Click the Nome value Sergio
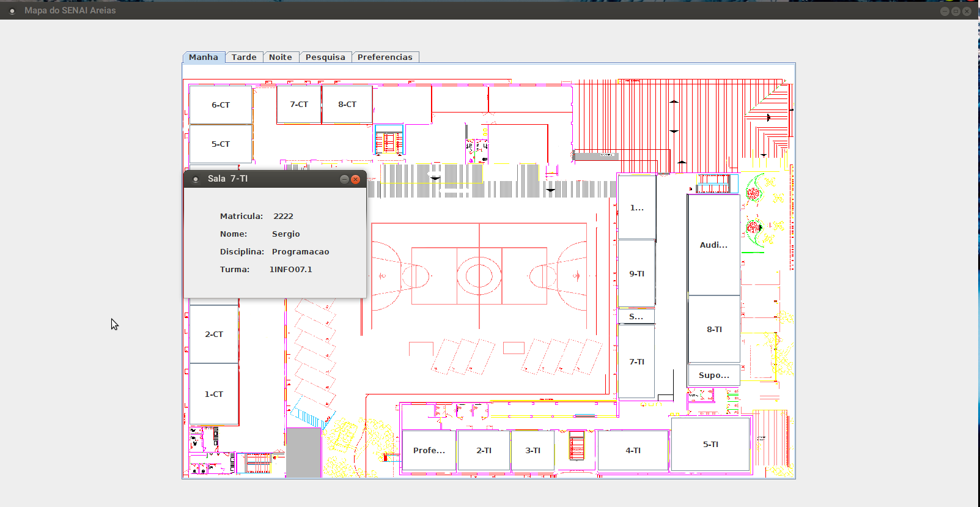 pos(286,234)
